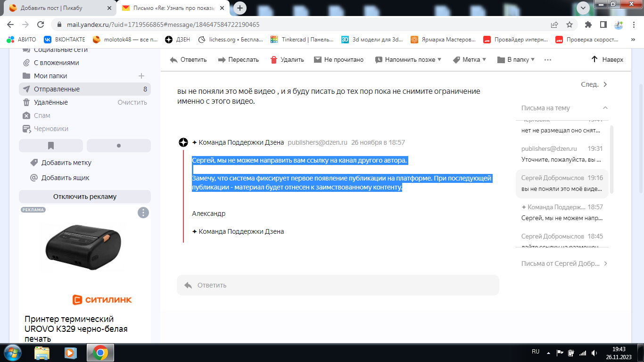Open media player taskbar icon
Viewport: 644px width, 362px height.
[71, 353]
